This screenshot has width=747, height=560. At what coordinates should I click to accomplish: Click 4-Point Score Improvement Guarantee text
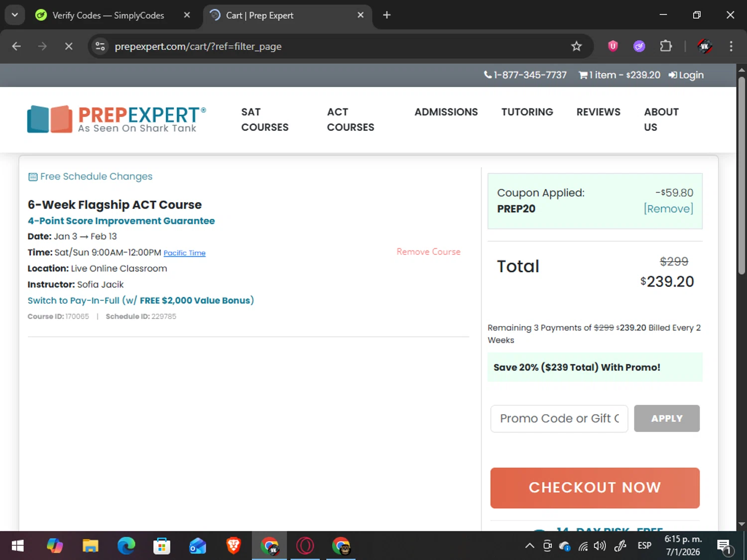tap(121, 221)
